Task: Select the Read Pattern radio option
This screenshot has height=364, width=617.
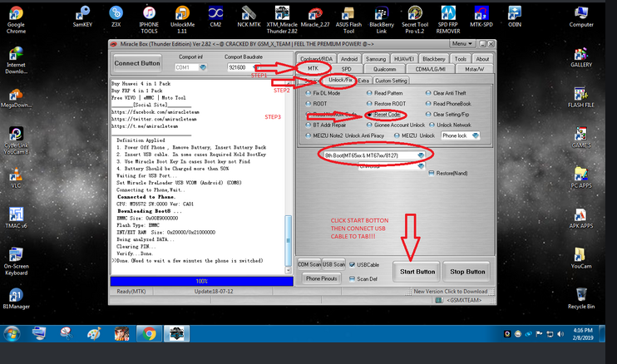Action: pos(369,93)
